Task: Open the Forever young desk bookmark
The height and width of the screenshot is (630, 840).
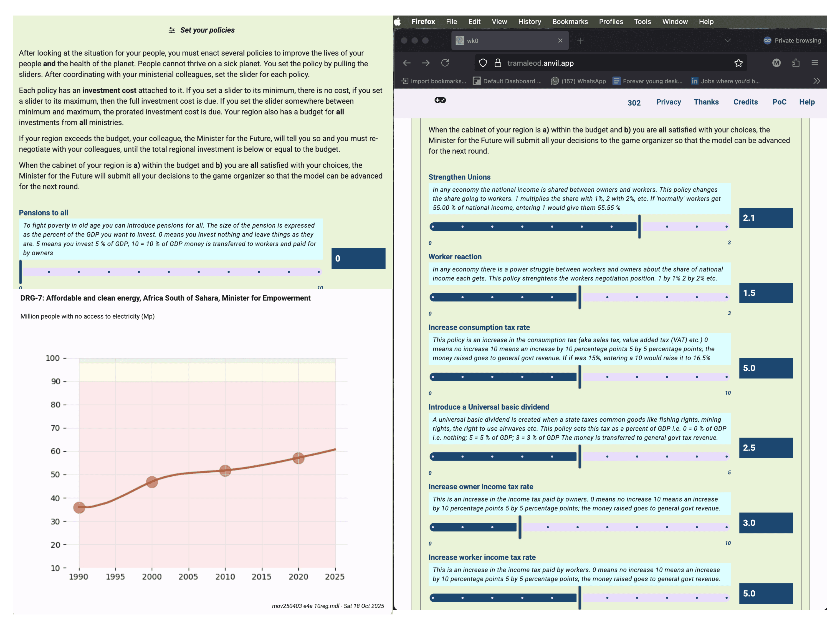Action: point(647,81)
